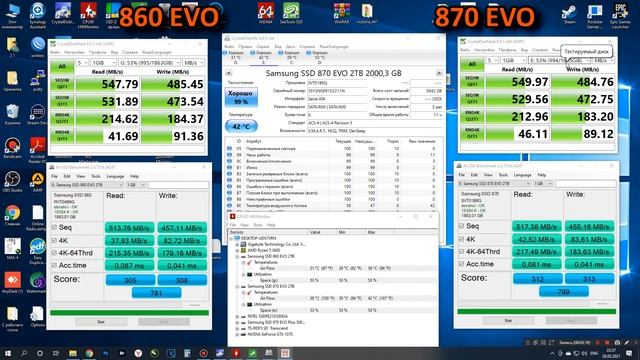Open the Synology Assistant desktop icon
The width and height of the screenshot is (640, 360).
(x=38, y=15)
